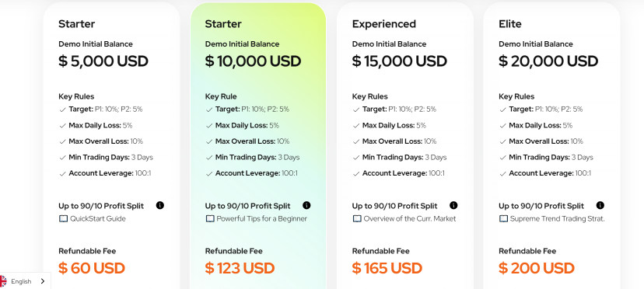
Task: Click the $200 USD refundable fee price
Action: click(x=537, y=269)
